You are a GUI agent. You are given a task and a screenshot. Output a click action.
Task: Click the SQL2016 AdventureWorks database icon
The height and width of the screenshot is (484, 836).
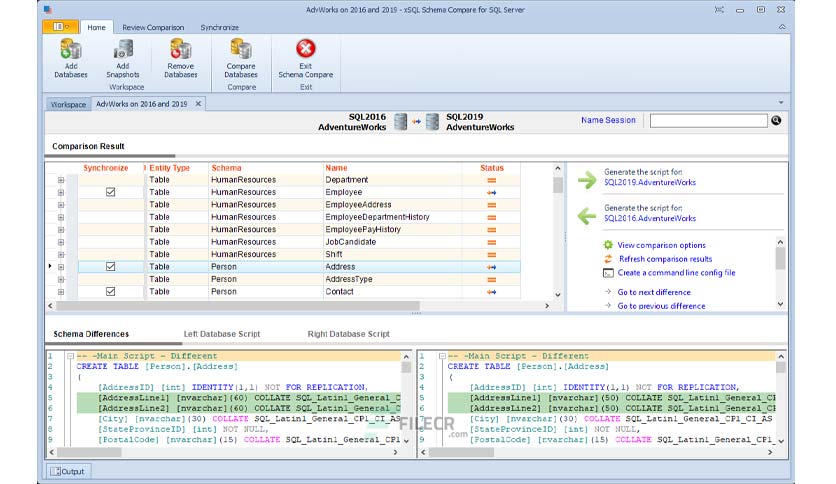tap(400, 122)
